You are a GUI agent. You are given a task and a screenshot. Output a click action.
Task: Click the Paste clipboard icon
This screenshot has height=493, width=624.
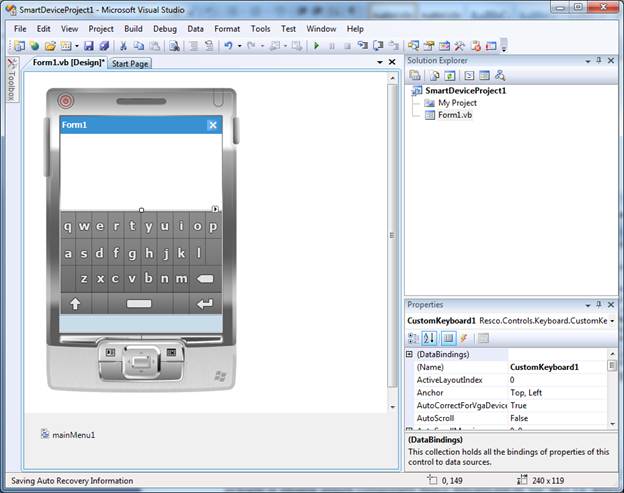click(155, 46)
